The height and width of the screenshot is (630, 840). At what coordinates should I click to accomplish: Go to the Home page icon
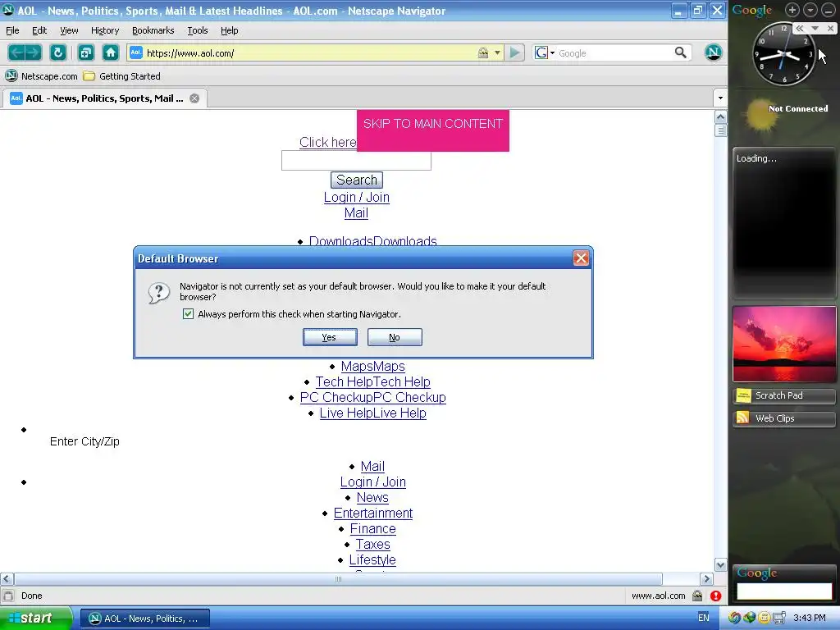click(111, 52)
